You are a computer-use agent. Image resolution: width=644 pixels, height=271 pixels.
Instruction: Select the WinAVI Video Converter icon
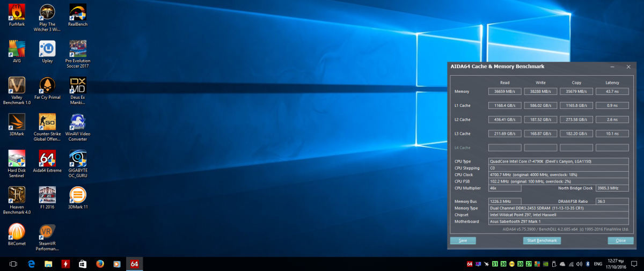click(77, 128)
